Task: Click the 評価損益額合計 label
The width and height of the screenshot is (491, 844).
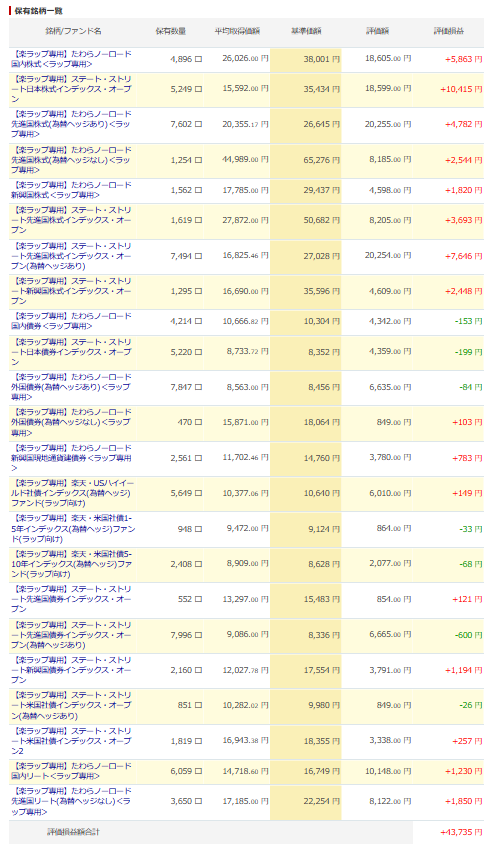Action: pyautogui.click(x=73, y=832)
